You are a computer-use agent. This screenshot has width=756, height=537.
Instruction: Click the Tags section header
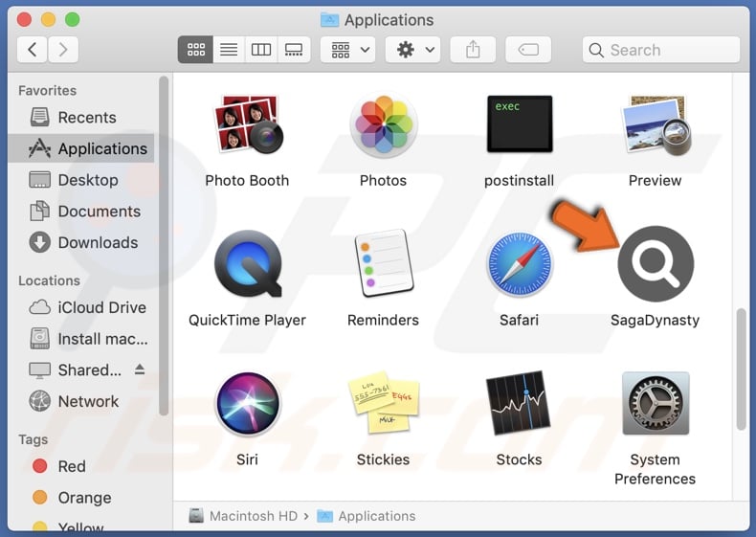(x=33, y=439)
